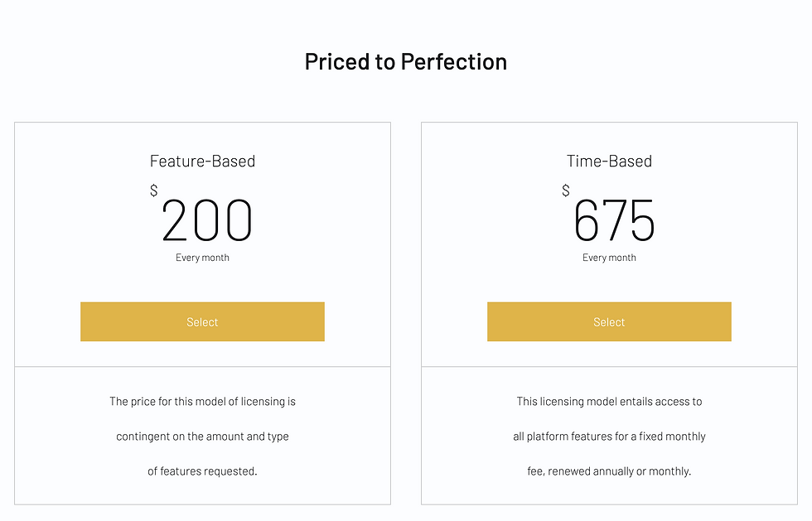
Task: Click the empty gap between pricing cards
Action: tap(406, 313)
